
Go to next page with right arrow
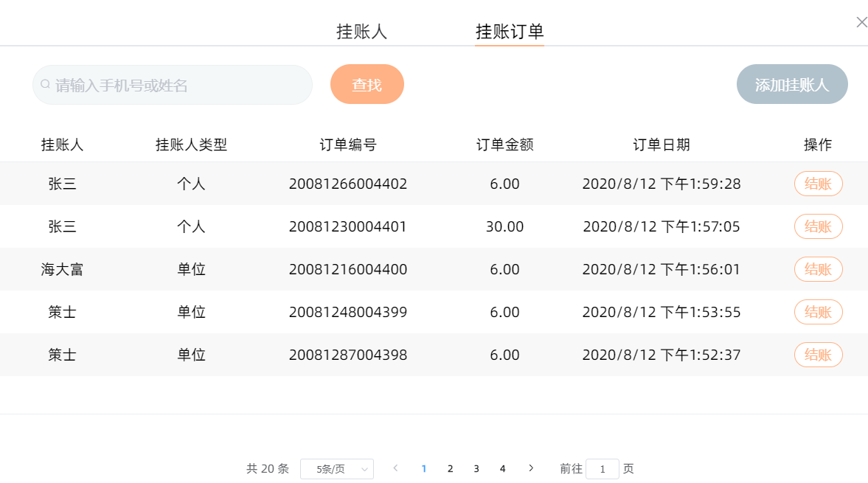(x=531, y=468)
